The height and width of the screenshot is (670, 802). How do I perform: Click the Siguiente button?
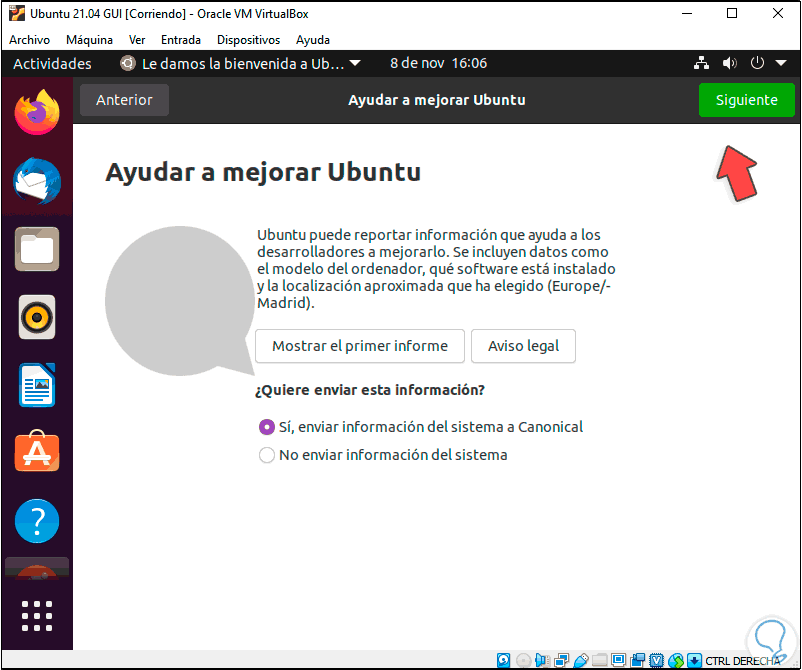pos(746,100)
